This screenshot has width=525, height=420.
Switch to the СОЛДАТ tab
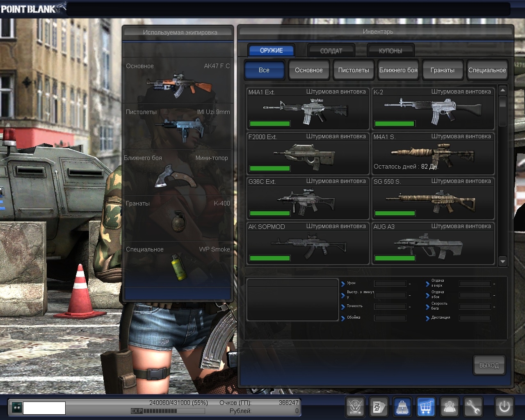click(x=331, y=51)
